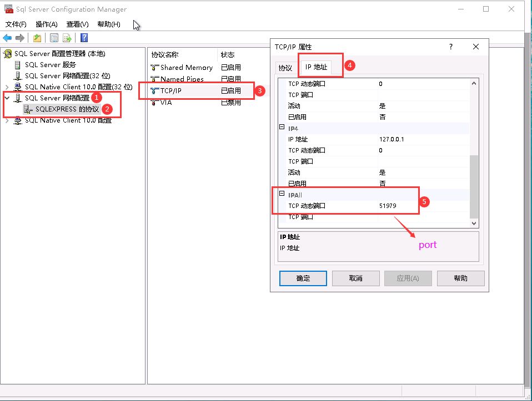This screenshot has height=401, width=532.
Task: Click the SQL Server 配置管理器 root icon
Action: pos(7,54)
